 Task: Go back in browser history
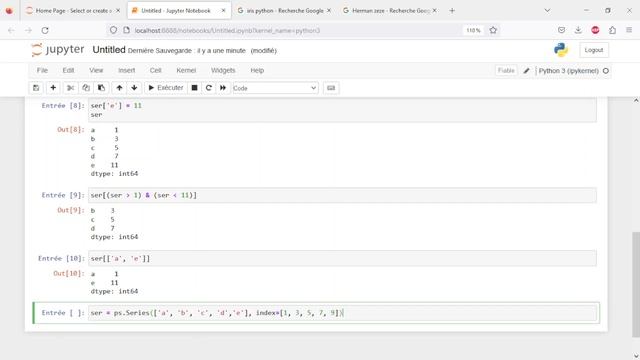click(11, 30)
